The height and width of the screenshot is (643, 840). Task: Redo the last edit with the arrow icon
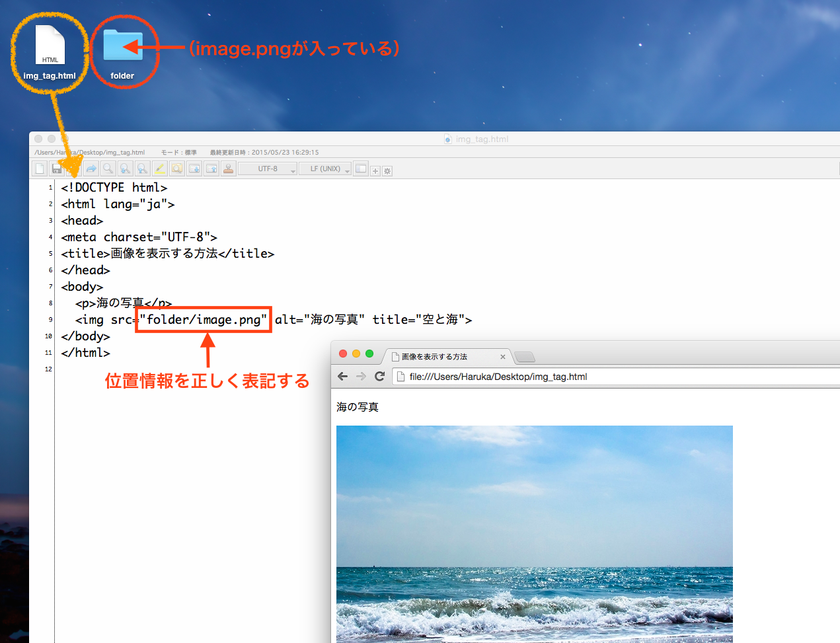(x=92, y=169)
